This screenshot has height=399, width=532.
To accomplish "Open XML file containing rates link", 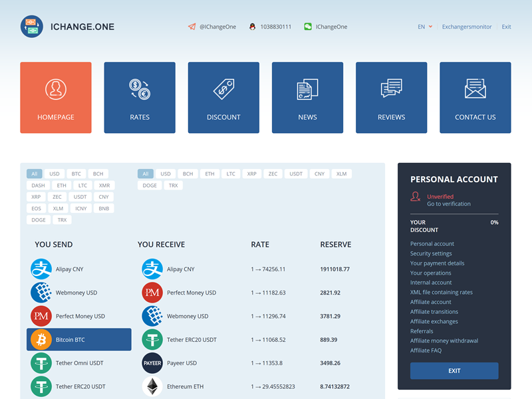I will pos(441,292).
